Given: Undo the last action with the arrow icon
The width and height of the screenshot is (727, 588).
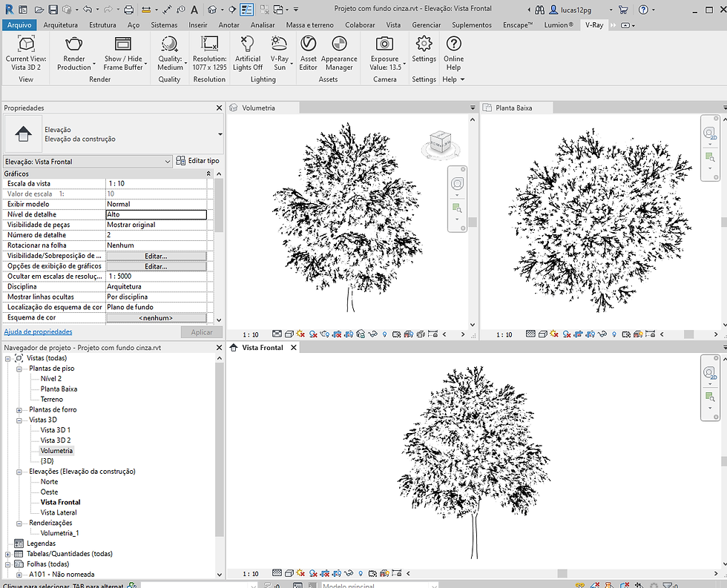Looking at the screenshot, I should tap(88, 9).
